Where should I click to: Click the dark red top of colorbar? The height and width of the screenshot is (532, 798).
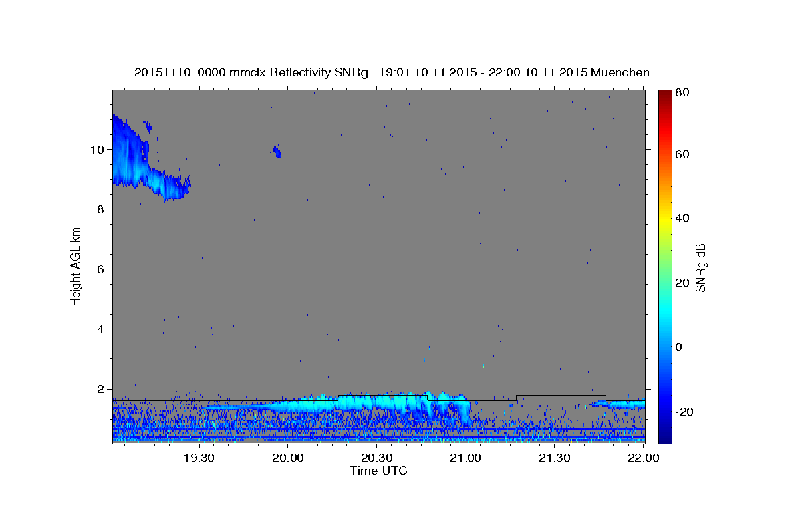click(x=665, y=95)
